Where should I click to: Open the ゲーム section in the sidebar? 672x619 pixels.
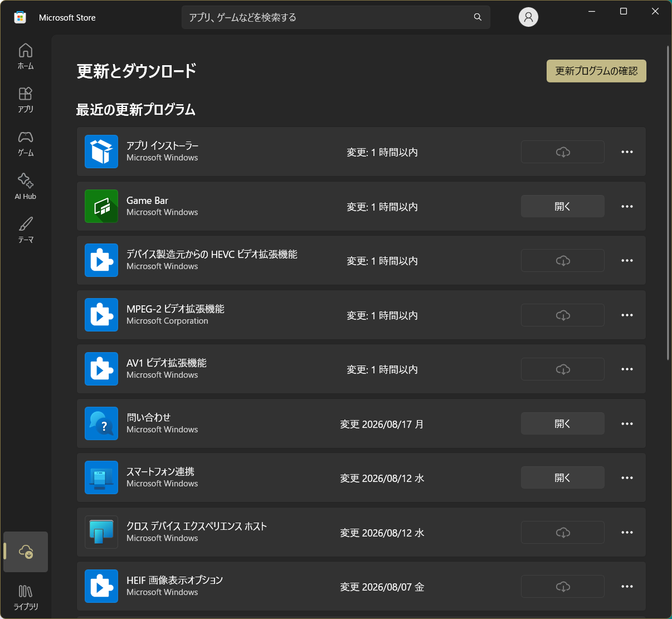pyautogui.click(x=26, y=143)
